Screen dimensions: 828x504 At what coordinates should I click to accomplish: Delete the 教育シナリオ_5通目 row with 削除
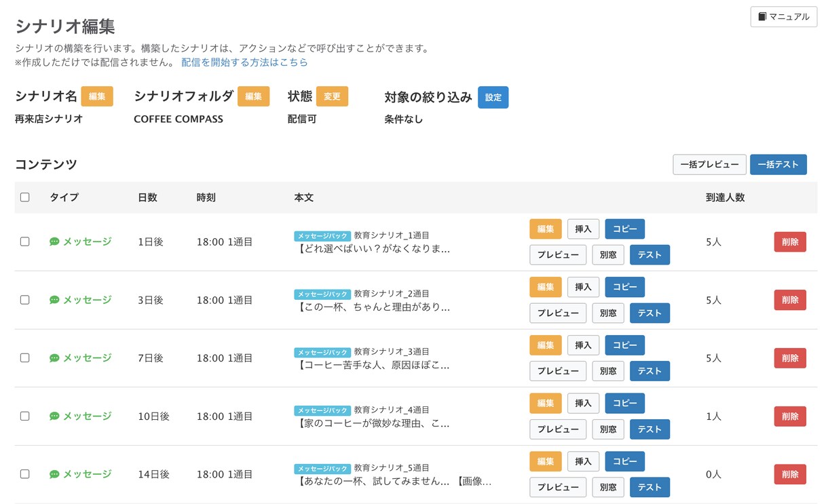(790, 474)
